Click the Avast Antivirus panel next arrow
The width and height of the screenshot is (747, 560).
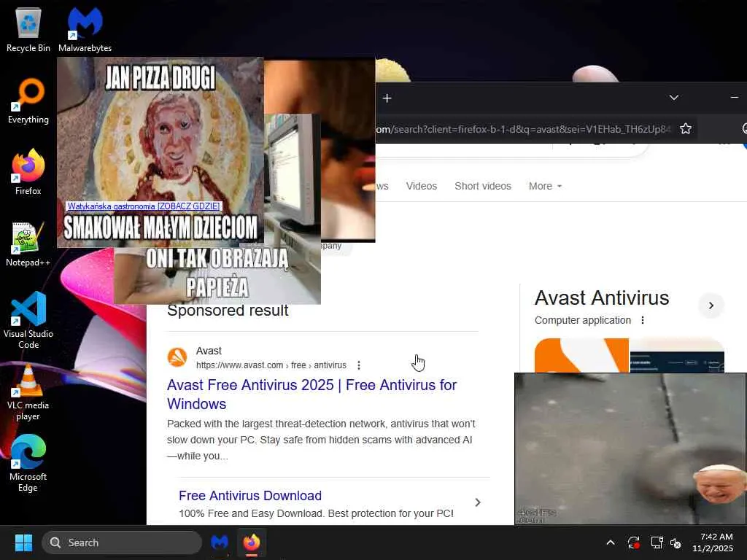point(711,306)
